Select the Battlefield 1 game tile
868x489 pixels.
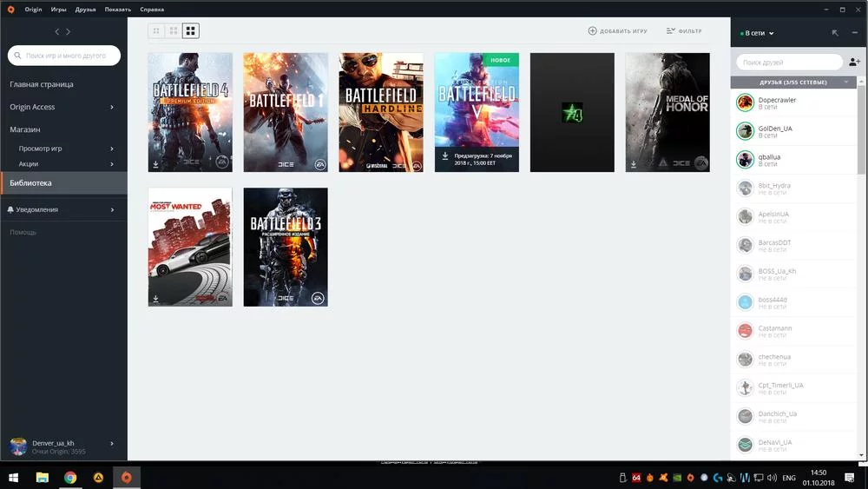pyautogui.click(x=286, y=112)
